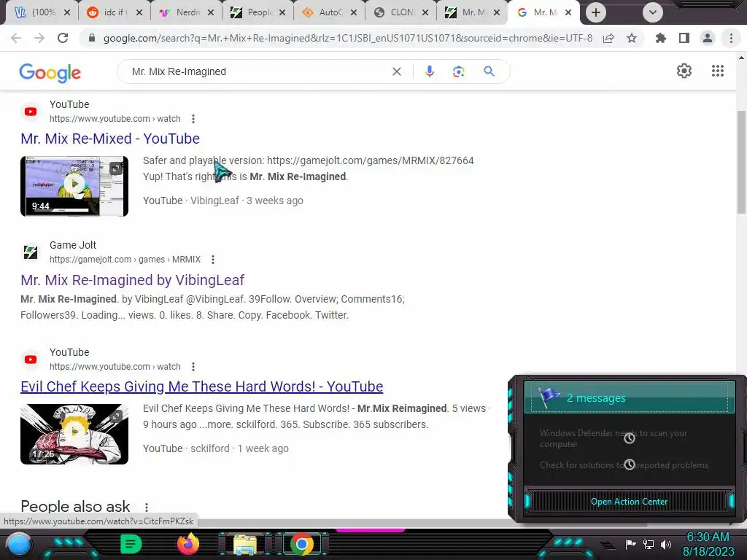Reload the page with refresh icon

pos(63,38)
